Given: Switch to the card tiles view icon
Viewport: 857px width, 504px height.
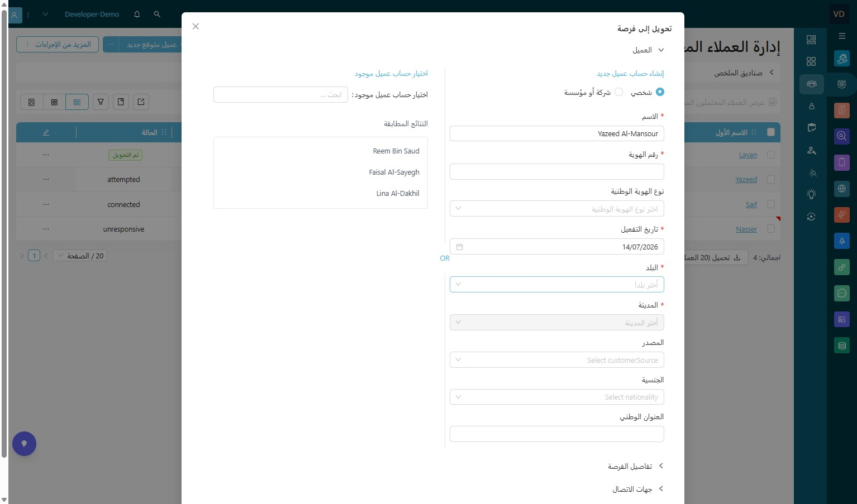Looking at the screenshot, I should (x=54, y=102).
